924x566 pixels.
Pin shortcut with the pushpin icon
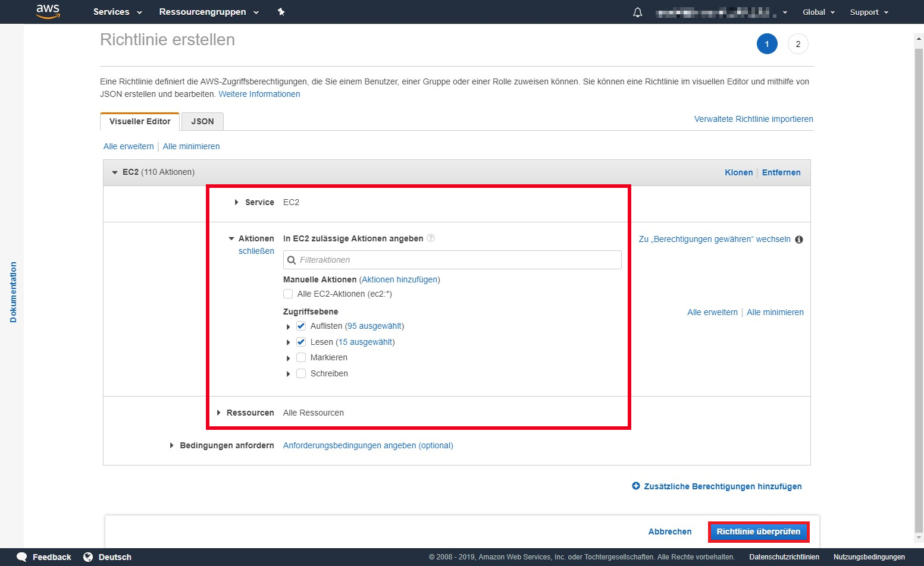coord(281,12)
